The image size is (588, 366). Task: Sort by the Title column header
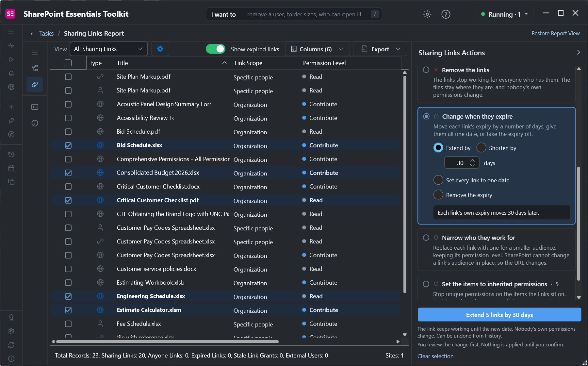point(122,63)
